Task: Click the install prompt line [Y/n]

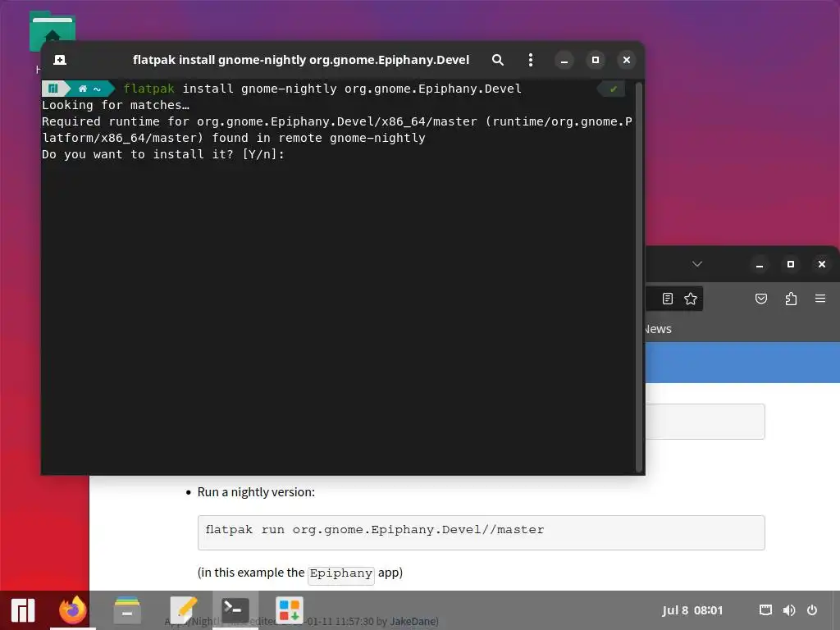Action: (x=163, y=154)
